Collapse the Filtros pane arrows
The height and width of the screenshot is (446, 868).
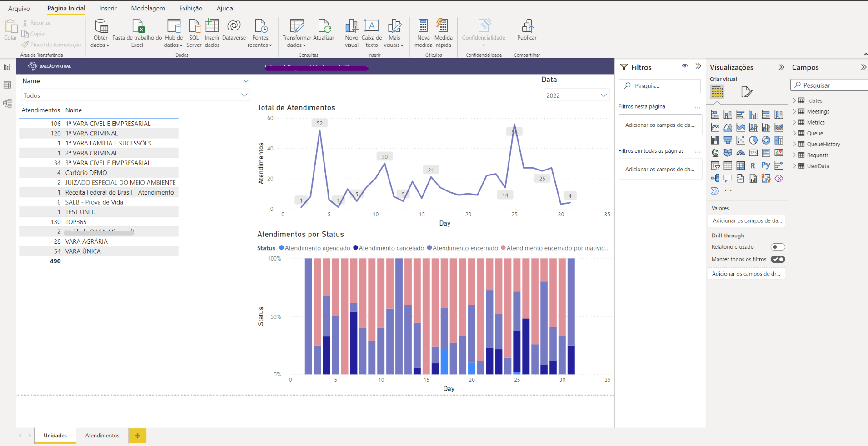click(x=698, y=66)
